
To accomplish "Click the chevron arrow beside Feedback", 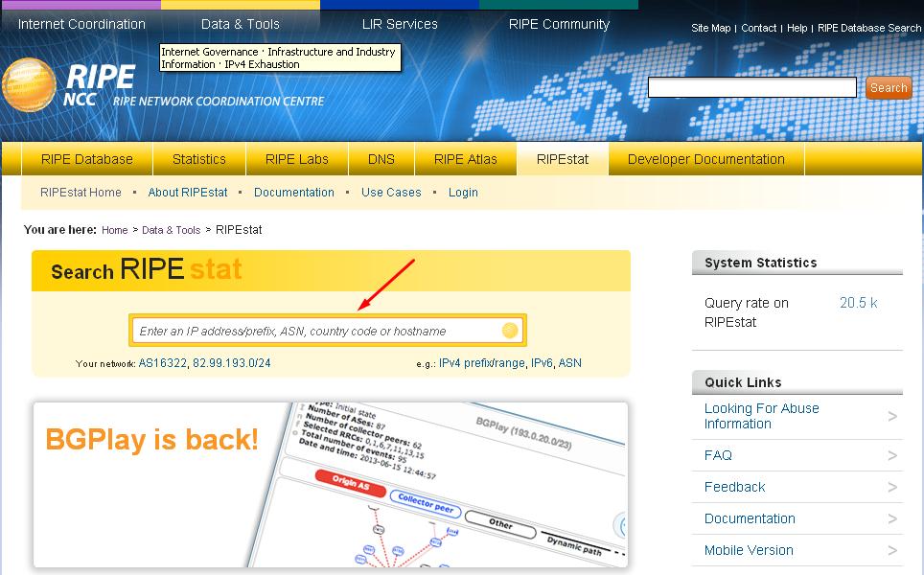I will tap(892, 488).
